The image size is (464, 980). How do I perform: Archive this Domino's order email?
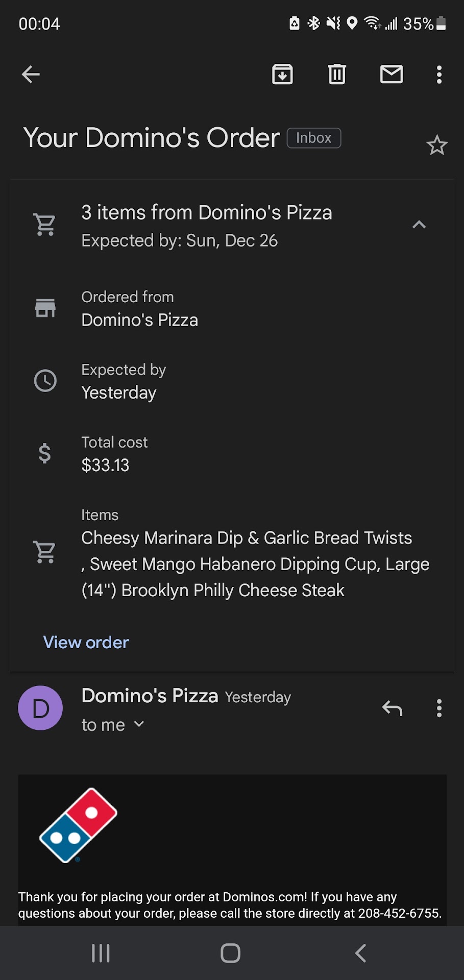[282, 75]
